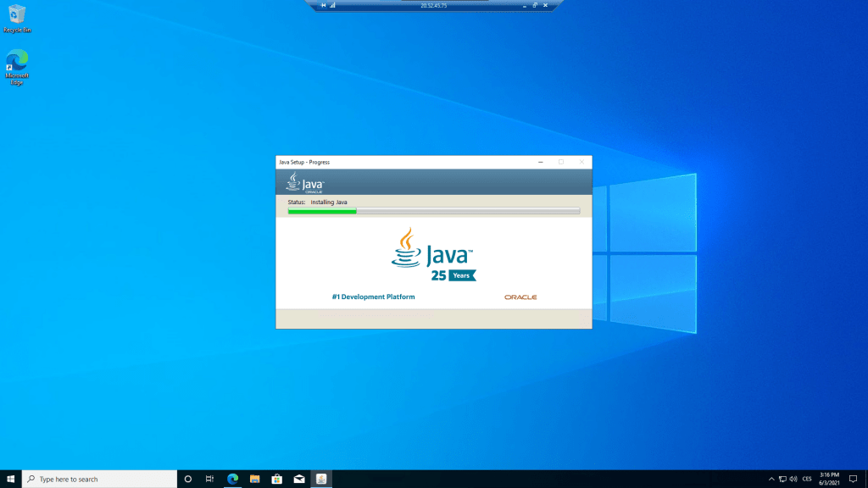Open the Mail app from taskbar
Screen dimensions: 868x488
(299, 479)
